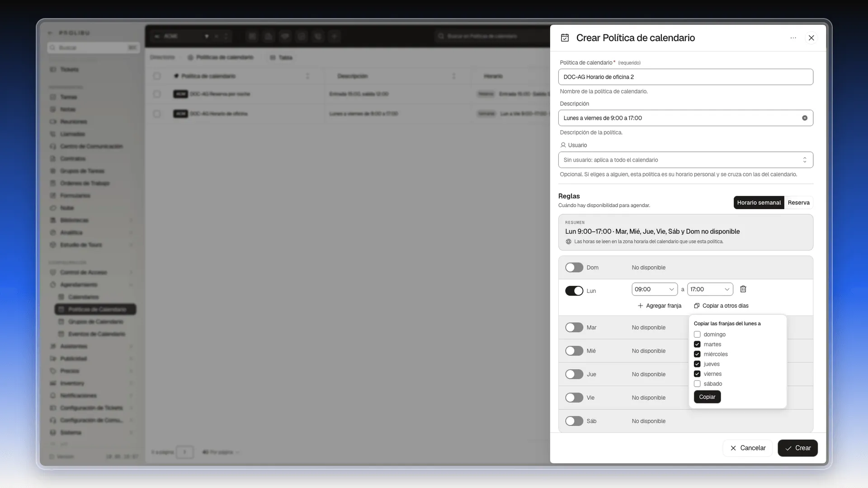The height and width of the screenshot is (488, 868).
Task: Uncheck the viernes checkbox
Action: click(x=697, y=374)
